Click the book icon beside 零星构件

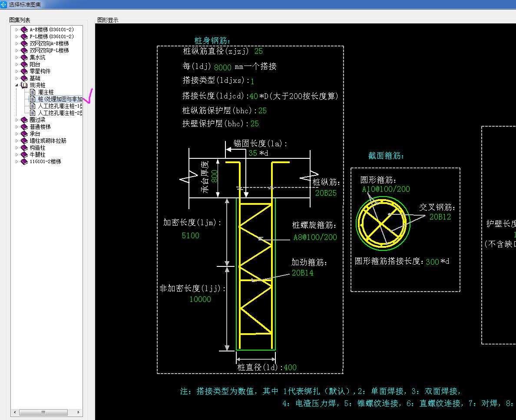24,71
